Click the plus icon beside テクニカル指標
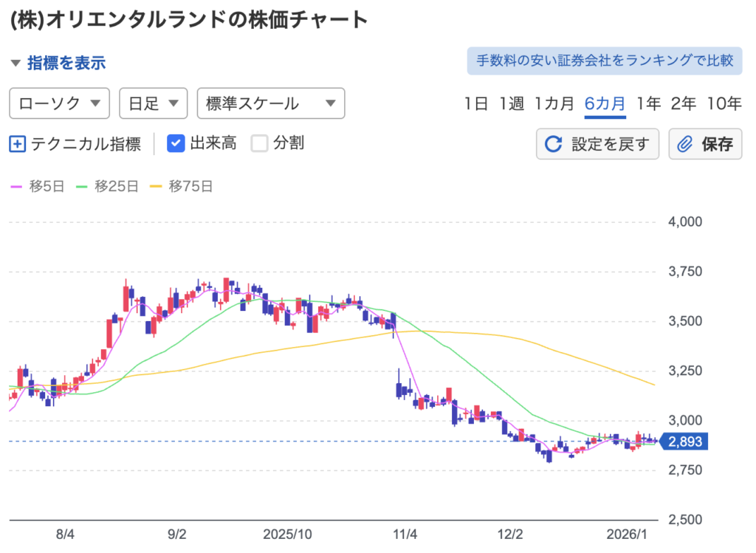Image resolution: width=756 pixels, height=553 pixels. [x=17, y=143]
